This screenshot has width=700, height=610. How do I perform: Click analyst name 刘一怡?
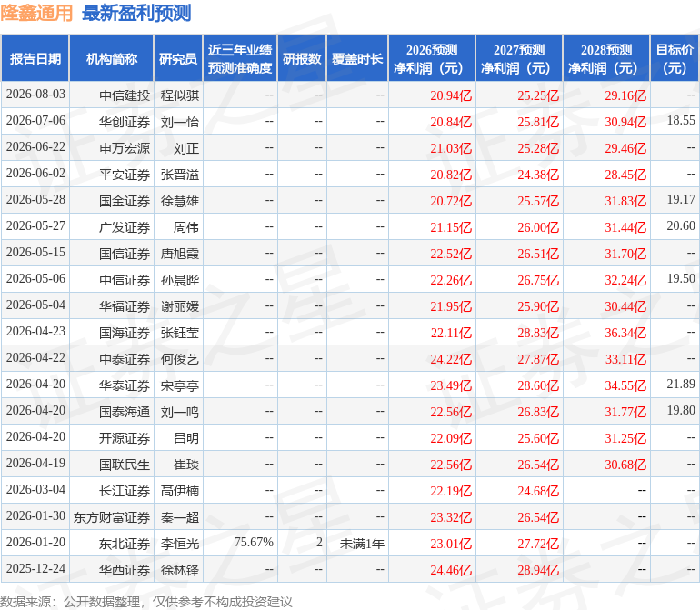pyautogui.click(x=179, y=122)
